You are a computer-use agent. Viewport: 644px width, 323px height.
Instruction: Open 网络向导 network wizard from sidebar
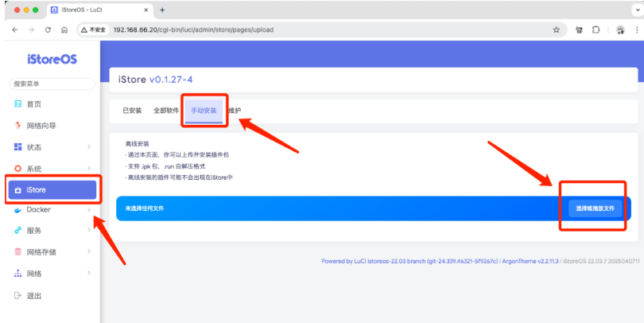click(41, 126)
